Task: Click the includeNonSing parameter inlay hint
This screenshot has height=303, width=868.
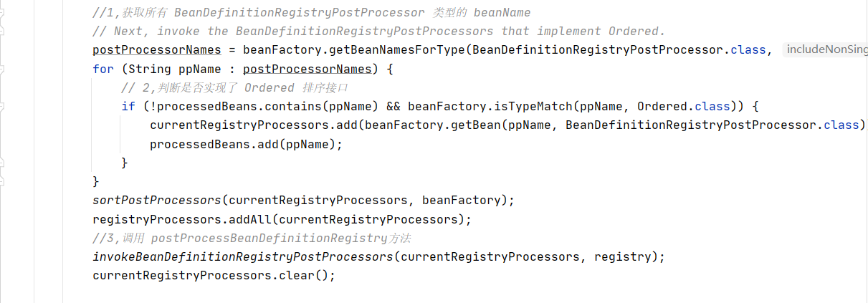Action: pyautogui.click(x=826, y=49)
